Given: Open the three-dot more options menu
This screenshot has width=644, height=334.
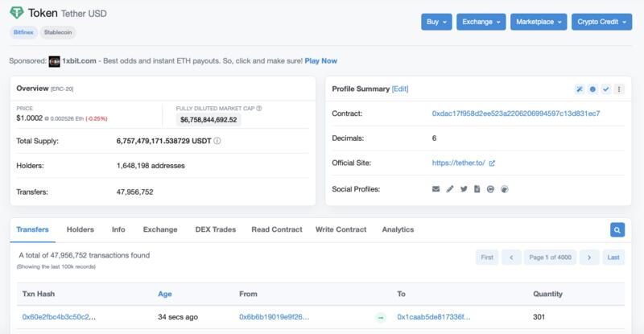Looking at the screenshot, I should point(619,89).
